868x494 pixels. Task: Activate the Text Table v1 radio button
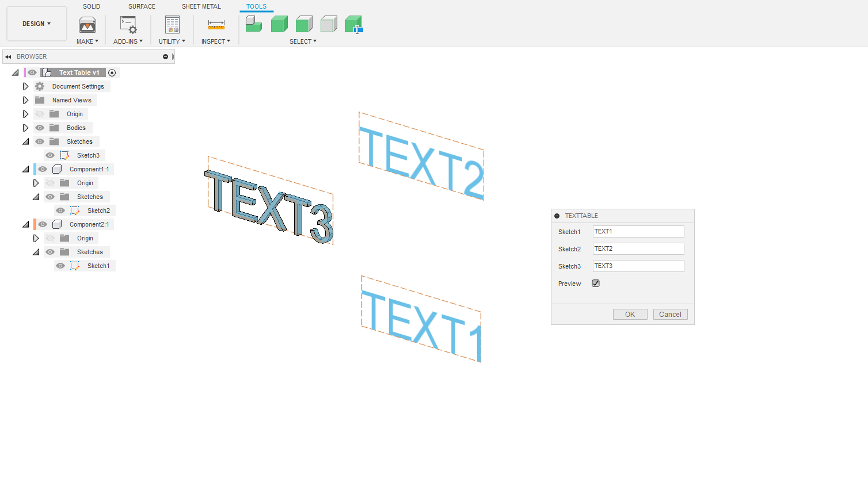[112, 72]
